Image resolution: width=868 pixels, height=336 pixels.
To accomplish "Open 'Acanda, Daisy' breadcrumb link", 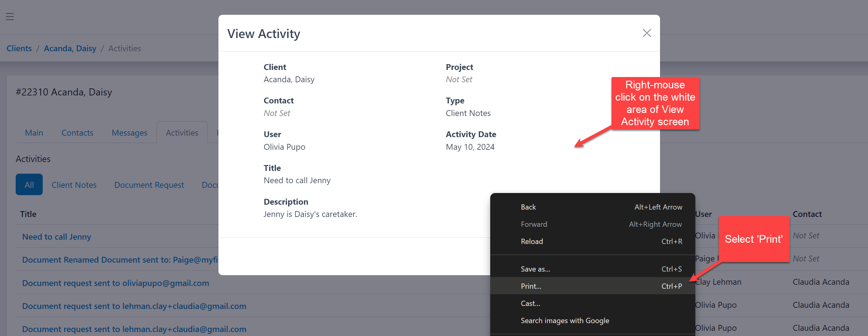I will pos(70,48).
